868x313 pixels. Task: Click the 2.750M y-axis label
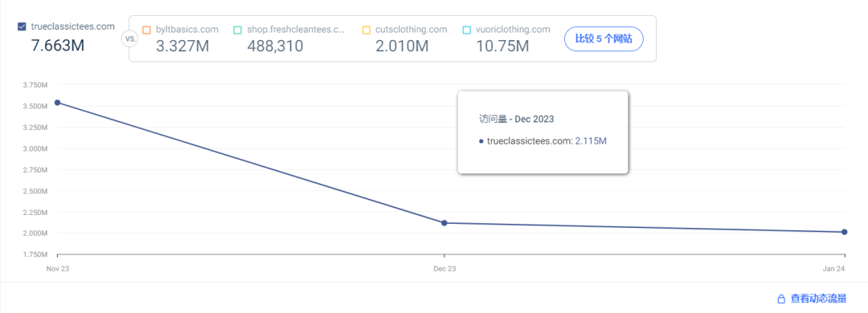point(34,170)
